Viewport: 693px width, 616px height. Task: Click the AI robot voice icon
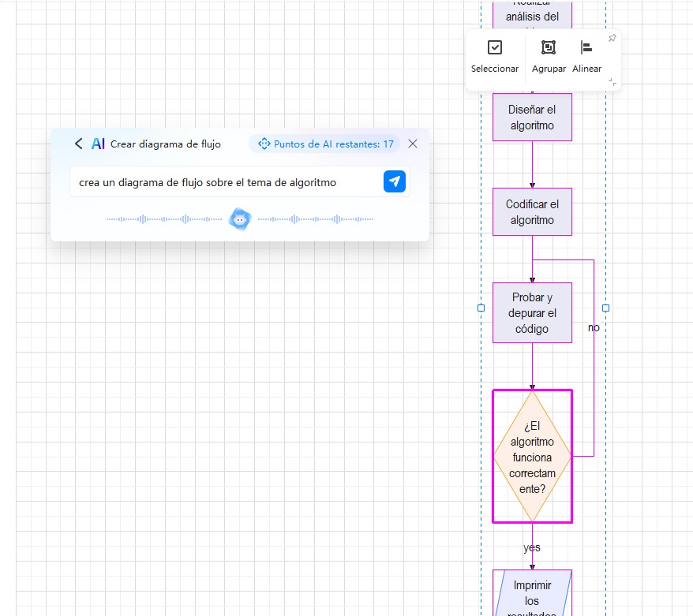[x=240, y=219]
